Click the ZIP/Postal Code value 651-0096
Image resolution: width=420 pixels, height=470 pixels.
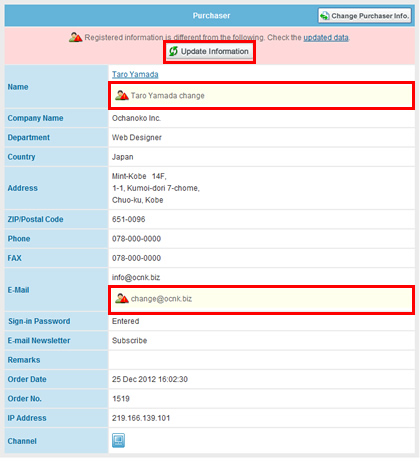point(129,219)
